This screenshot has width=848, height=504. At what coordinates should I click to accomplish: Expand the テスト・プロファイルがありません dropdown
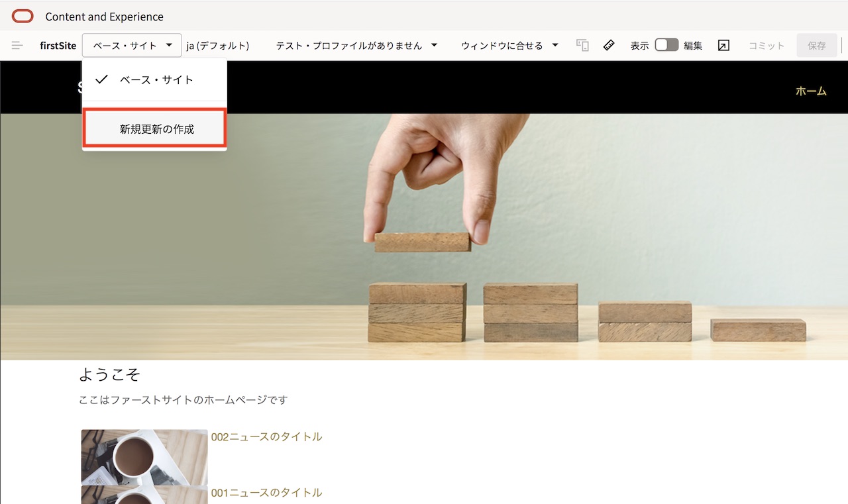pos(356,45)
